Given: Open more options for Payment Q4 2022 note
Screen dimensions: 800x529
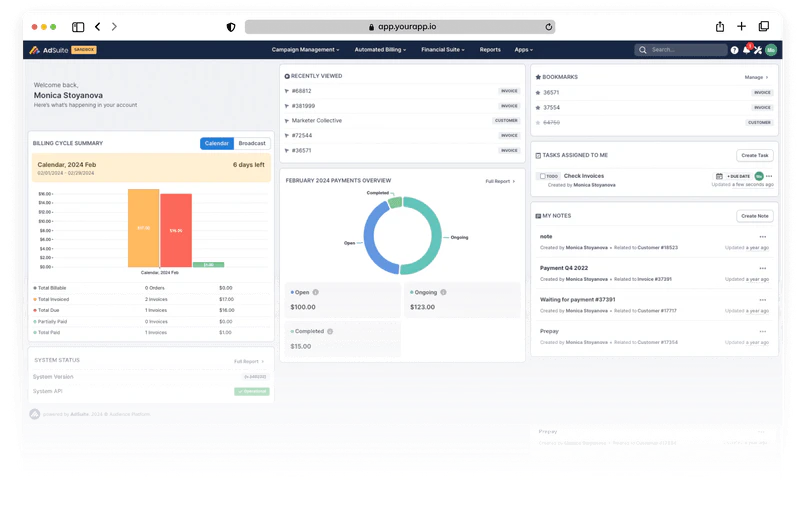Looking at the screenshot, I should (762, 268).
